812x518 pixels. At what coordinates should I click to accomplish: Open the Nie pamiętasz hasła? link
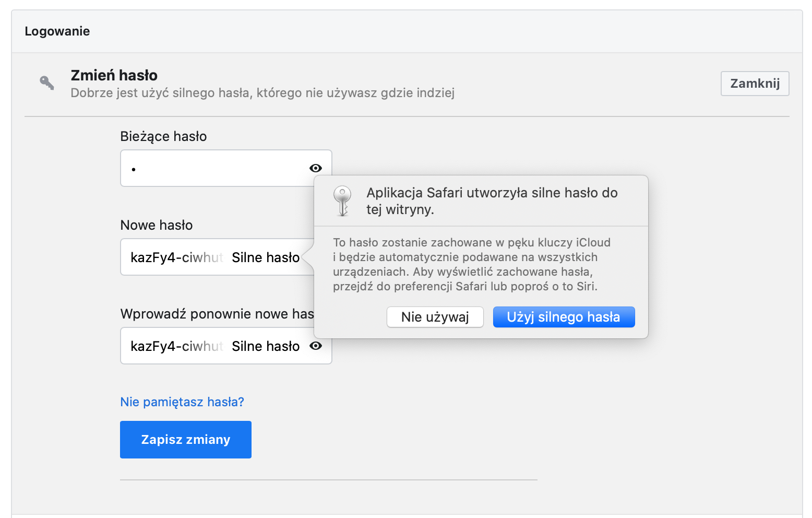click(182, 402)
